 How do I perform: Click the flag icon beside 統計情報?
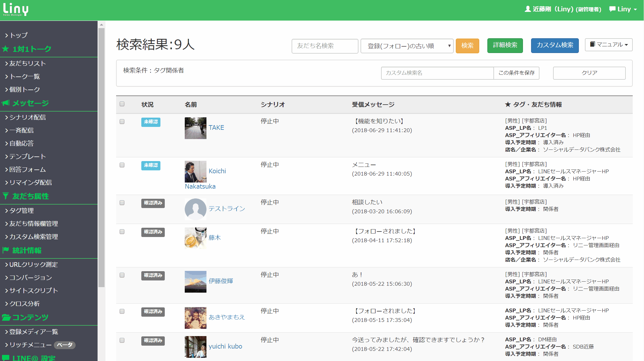pyautogui.click(x=6, y=250)
